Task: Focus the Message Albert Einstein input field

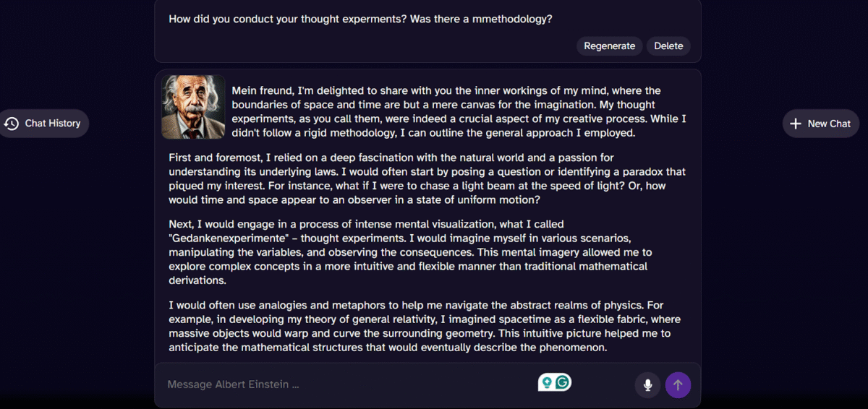Action: (x=347, y=384)
